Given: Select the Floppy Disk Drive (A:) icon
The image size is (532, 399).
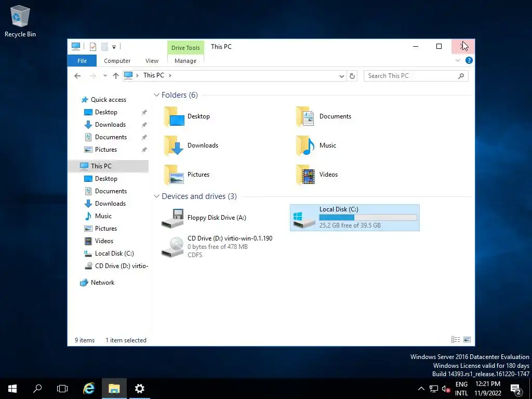Looking at the screenshot, I should 172,218.
